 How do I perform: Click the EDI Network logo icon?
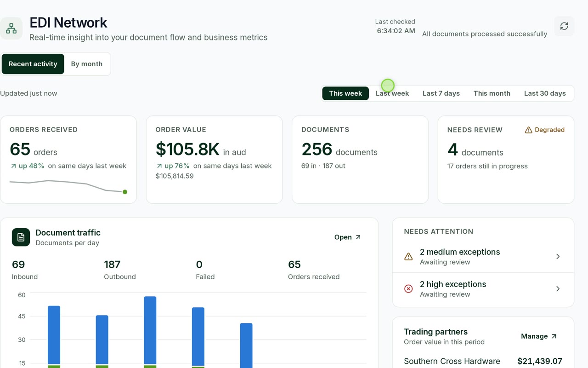click(11, 29)
